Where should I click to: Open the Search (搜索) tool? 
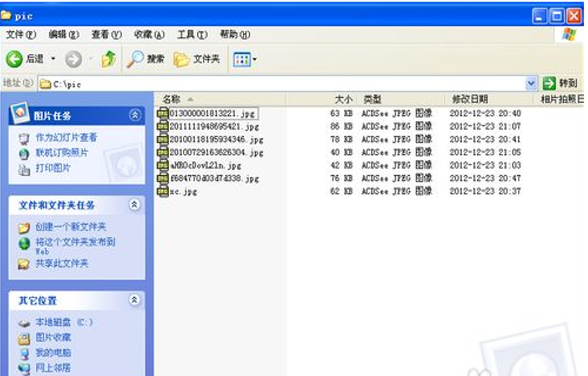point(145,59)
